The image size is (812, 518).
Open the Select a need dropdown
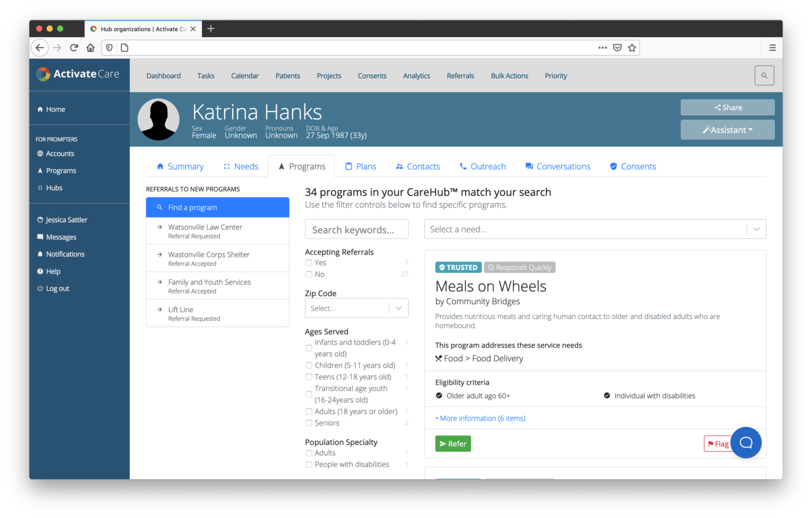click(x=595, y=229)
